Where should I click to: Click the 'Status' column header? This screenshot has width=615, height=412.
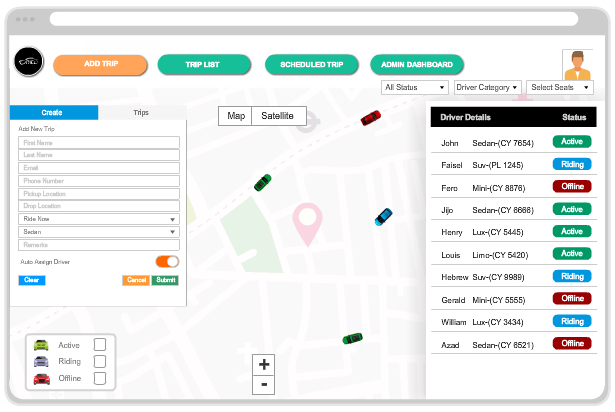[574, 117]
